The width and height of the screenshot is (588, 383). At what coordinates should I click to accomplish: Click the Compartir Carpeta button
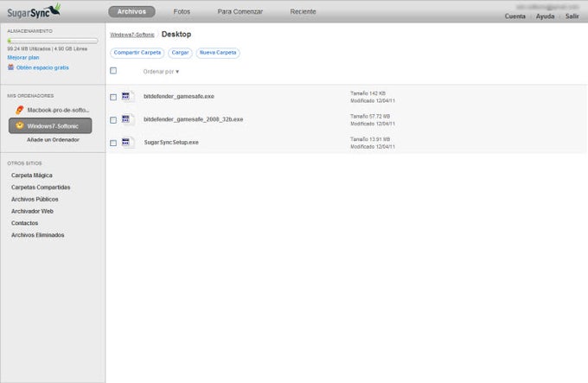[x=137, y=53]
